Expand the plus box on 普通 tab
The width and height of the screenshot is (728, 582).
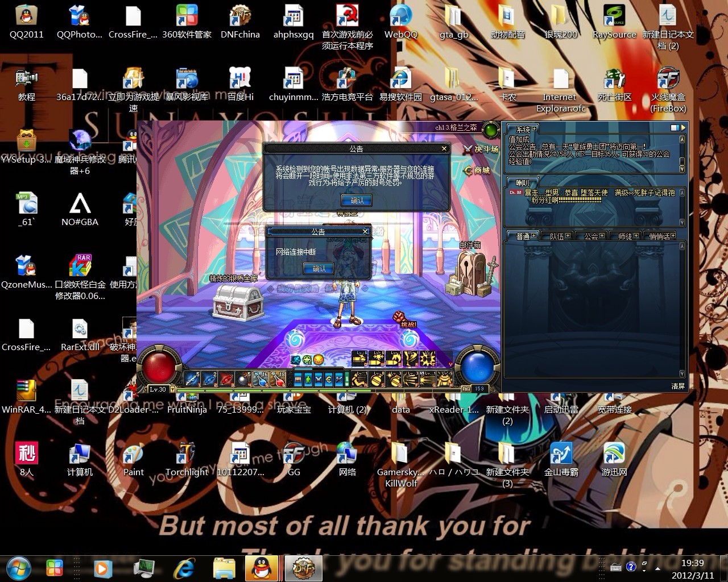click(534, 235)
